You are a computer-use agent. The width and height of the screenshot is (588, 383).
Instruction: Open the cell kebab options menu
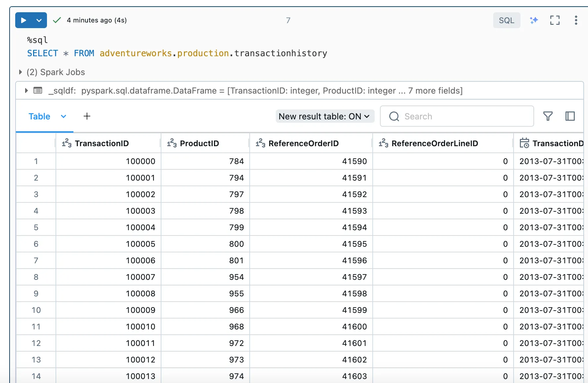(576, 21)
